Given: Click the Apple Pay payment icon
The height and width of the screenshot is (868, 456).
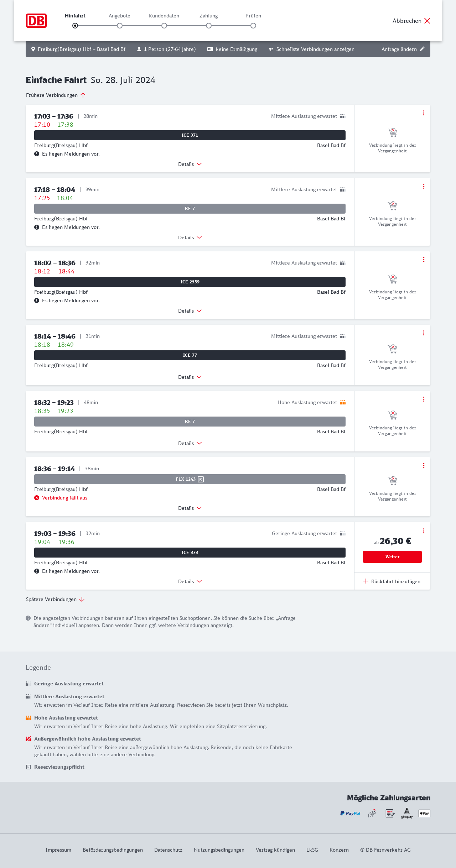Looking at the screenshot, I should pos(424,813).
